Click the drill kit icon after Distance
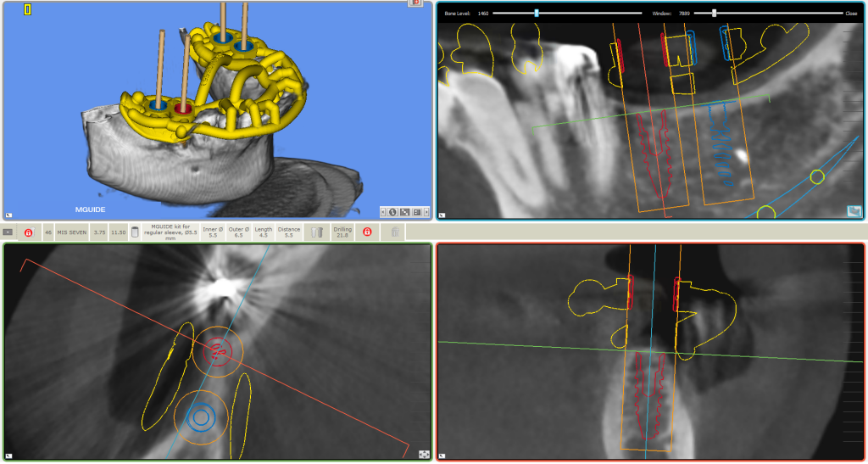Image resolution: width=868 pixels, height=464 pixels. pyautogui.click(x=316, y=232)
